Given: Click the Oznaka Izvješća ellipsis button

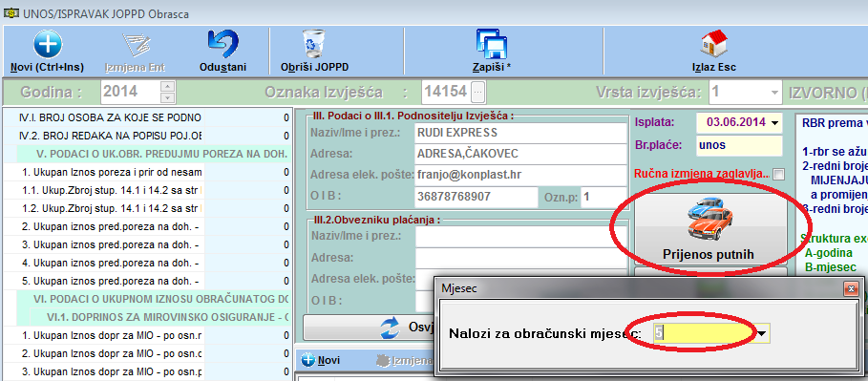Looking at the screenshot, I should [x=478, y=92].
